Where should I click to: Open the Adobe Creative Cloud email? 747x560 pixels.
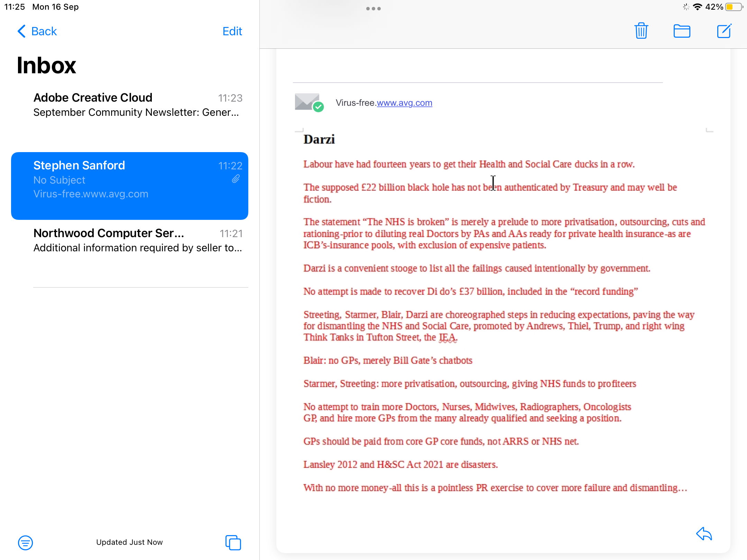(138, 105)
